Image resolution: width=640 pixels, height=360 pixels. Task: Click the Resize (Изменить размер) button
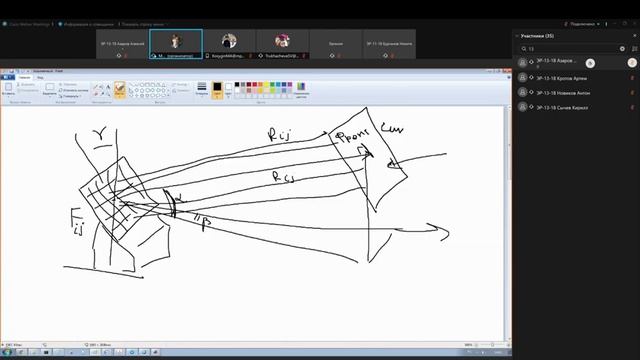73,90
